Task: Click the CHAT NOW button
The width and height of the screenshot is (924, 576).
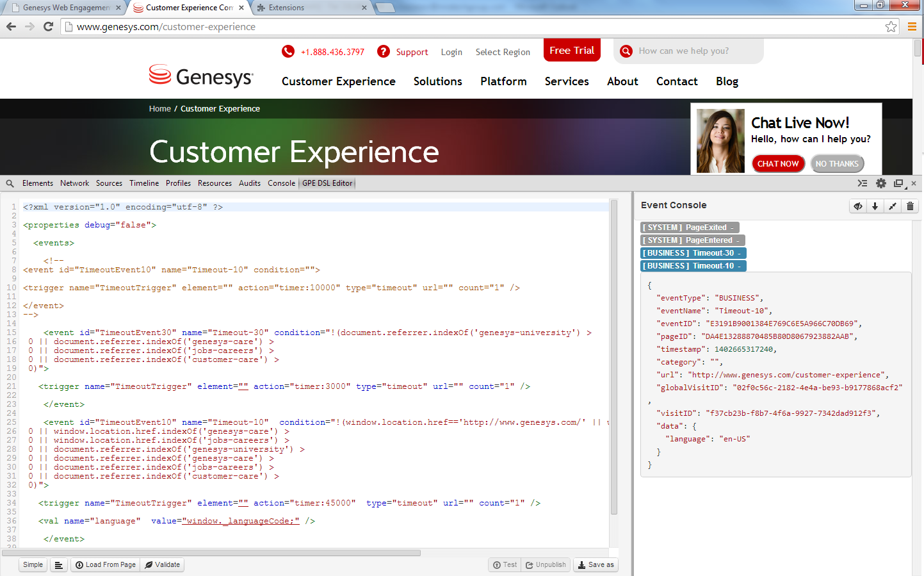Action: click(777, 164)
